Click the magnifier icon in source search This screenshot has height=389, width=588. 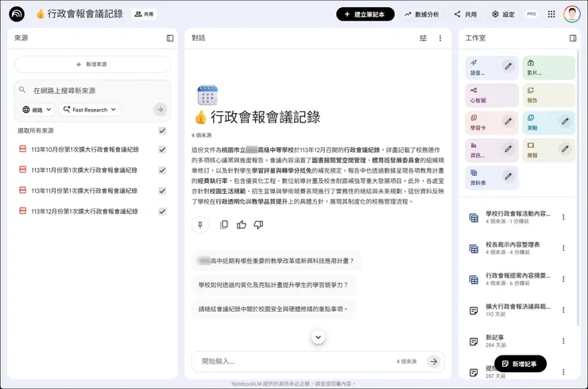point(22,90)
